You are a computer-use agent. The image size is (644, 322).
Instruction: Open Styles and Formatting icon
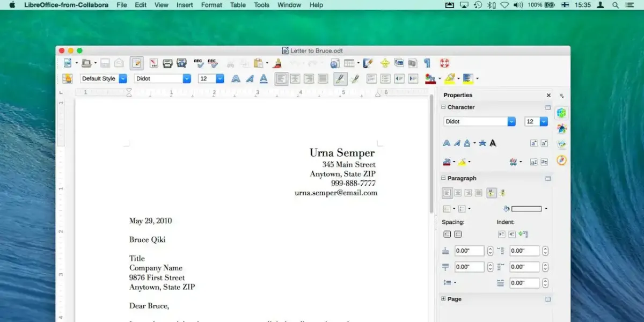tap(68, 79)
